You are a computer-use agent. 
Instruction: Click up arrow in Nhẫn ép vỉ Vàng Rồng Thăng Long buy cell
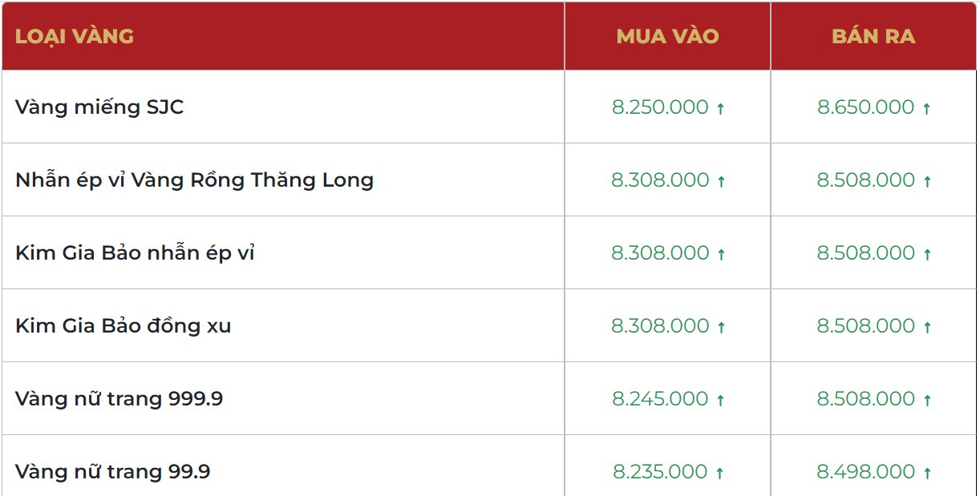(x=721, y=182)
